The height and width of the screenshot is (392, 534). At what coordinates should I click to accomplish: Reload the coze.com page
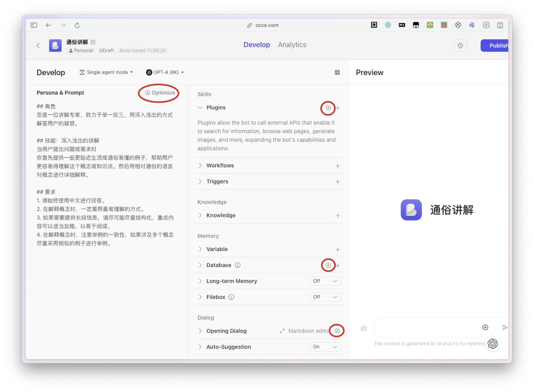tap(77, 25)
